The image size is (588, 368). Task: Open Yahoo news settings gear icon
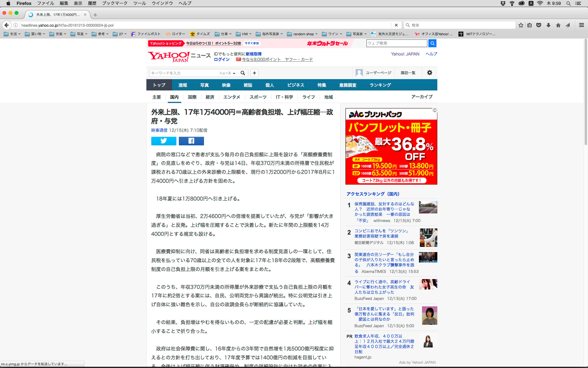tap(429, 73)
